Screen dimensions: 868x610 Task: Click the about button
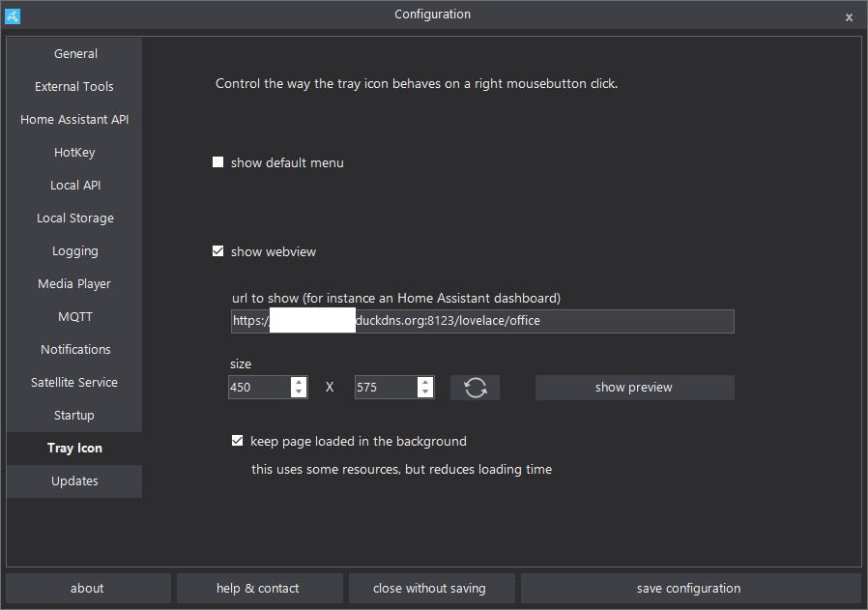[x=88, y=588]
